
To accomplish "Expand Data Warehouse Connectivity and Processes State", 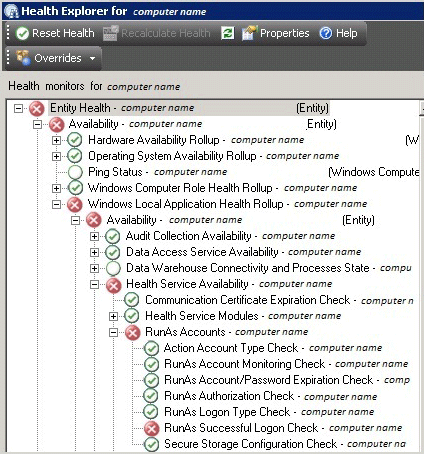I will point(94,268).
